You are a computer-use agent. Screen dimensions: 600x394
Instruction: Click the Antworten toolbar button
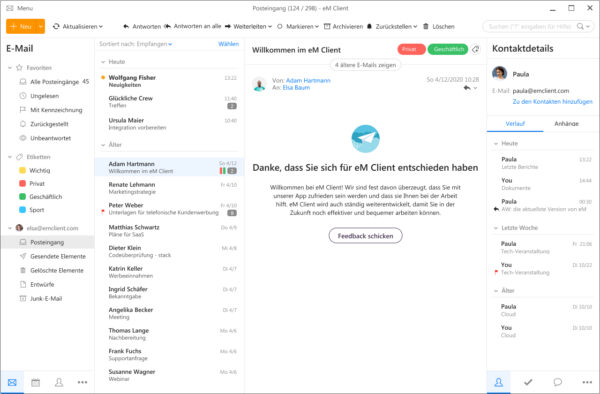coord(142,26)
